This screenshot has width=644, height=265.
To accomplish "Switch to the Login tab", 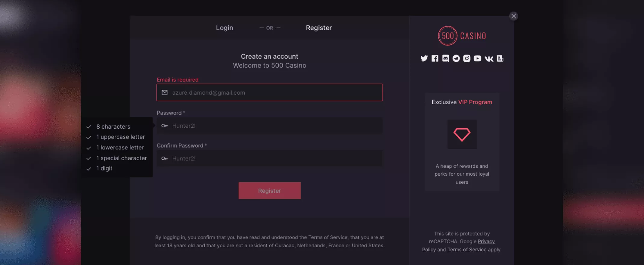I will point(224,28).
